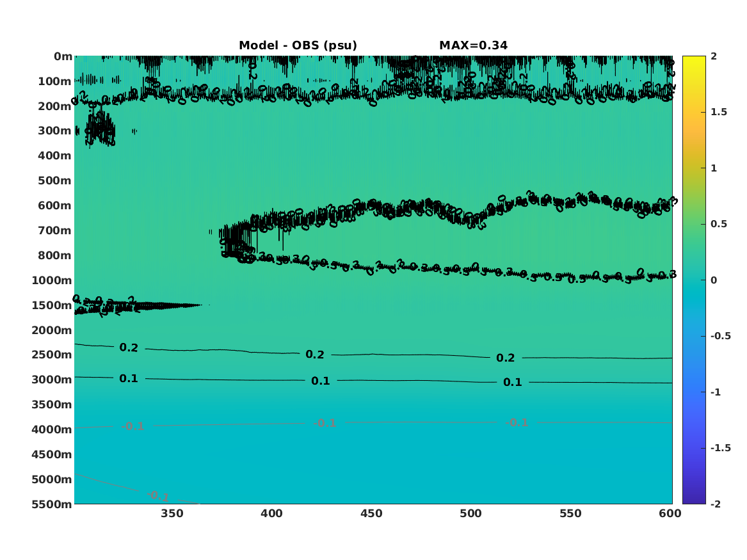Click the x-axis tick label '500'

tap(470, 513)
